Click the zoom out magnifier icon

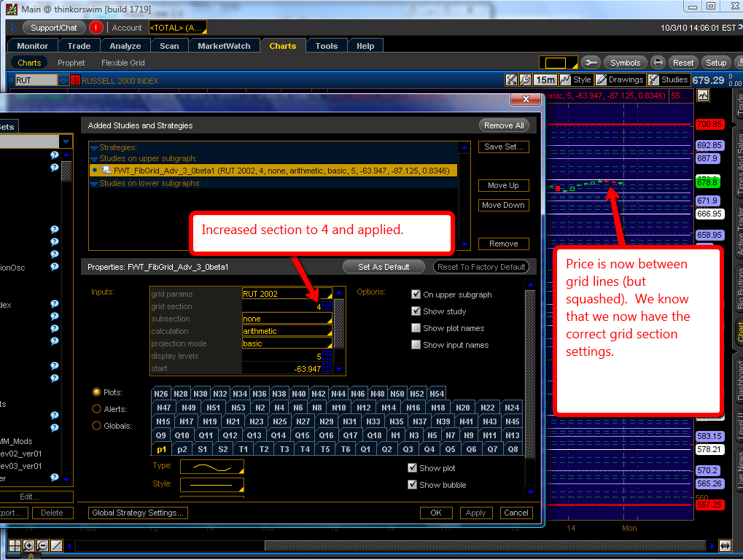coord(42,545)
